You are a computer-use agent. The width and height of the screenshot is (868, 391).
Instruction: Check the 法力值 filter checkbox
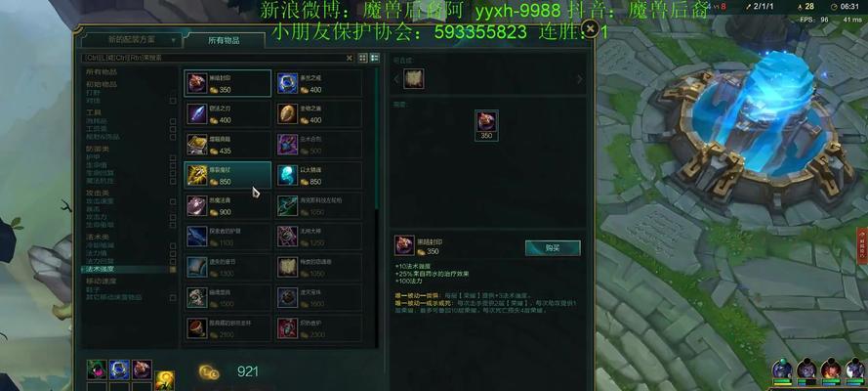click(173, 253)
